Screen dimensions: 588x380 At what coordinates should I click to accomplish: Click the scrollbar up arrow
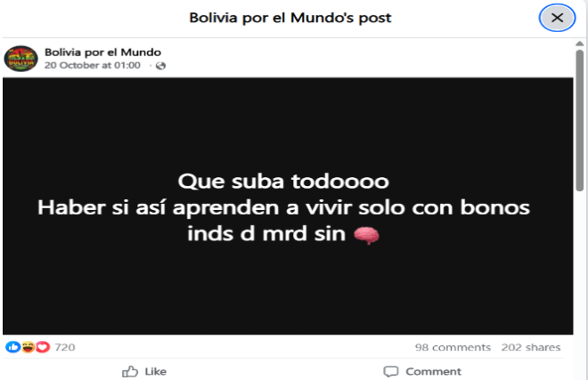click(580, 44)
